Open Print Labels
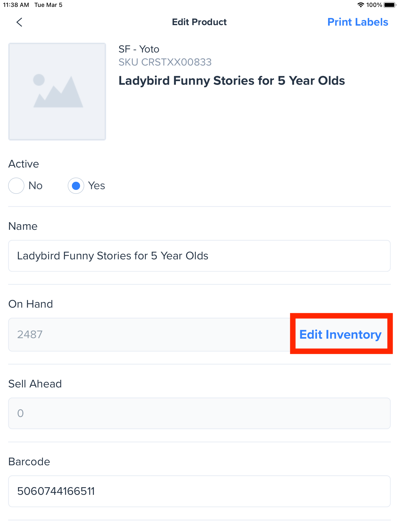This screenshot has height=532, width=399. (x=358, y=22)
